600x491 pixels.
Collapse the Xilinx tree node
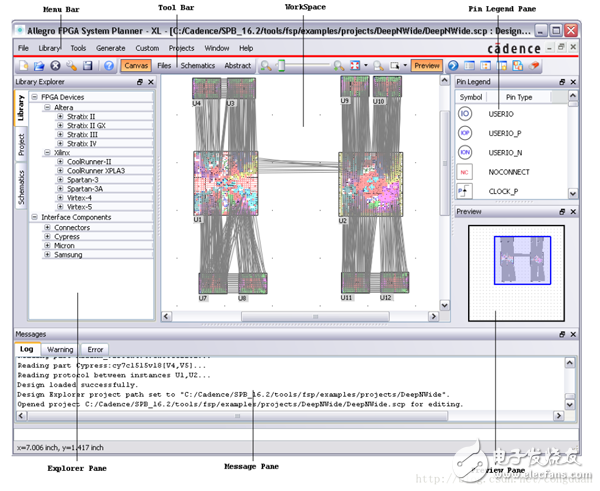click(47, 152)
